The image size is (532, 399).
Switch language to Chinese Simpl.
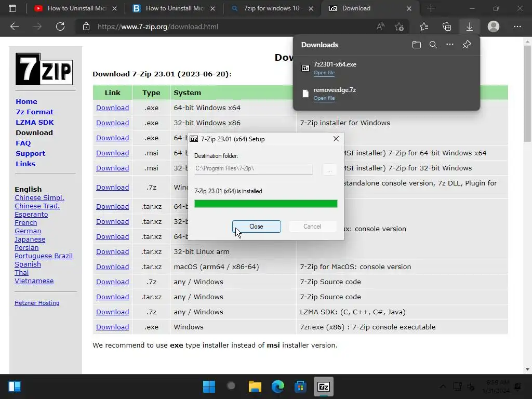click(x=39, y=198)
